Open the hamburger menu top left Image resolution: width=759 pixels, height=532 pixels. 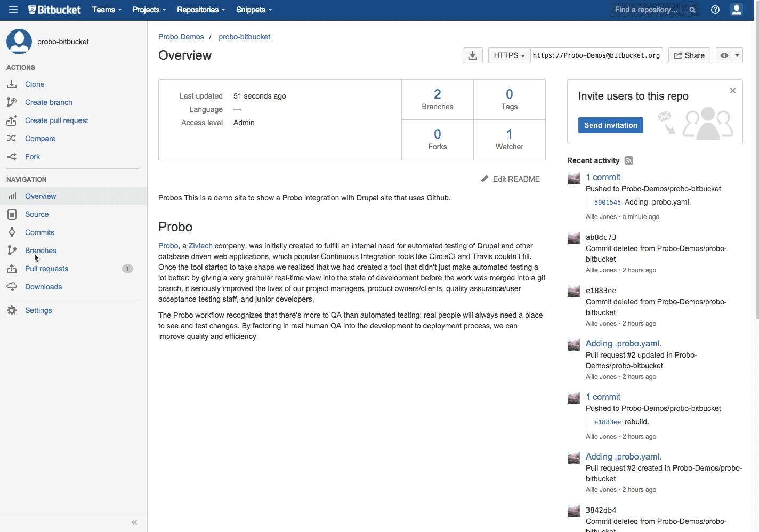click(13, 10)
